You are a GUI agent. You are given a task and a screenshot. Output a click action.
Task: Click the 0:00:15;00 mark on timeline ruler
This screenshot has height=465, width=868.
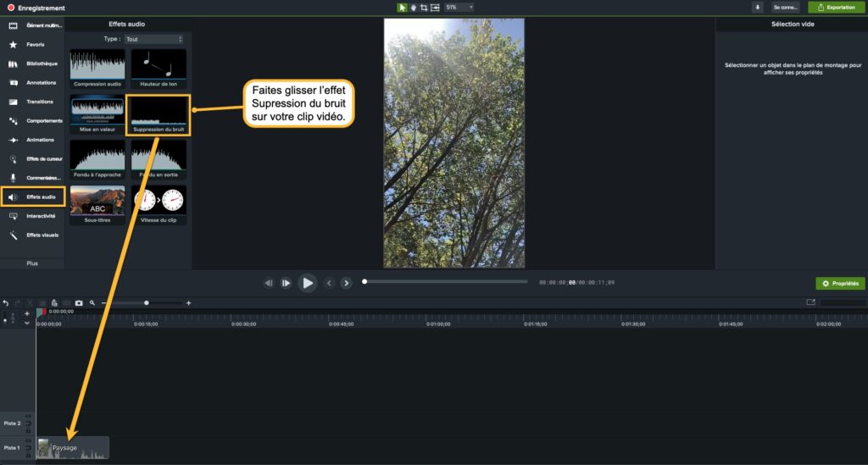tap(146, 324)
